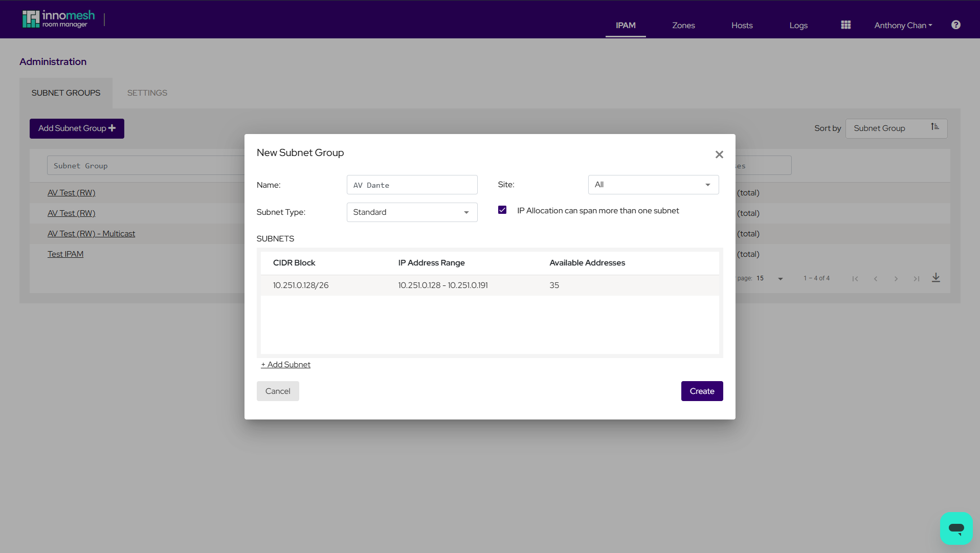Open the Subnet Type dropdown showing Standard
Screen dimensions: 980x553
click(x=412, y=212)
